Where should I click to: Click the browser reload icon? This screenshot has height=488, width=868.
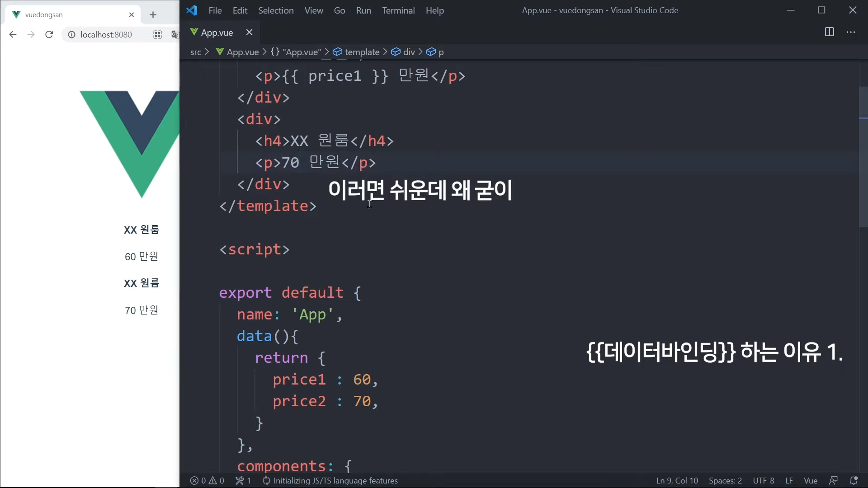pyautogui.click(x=49, y=34)
